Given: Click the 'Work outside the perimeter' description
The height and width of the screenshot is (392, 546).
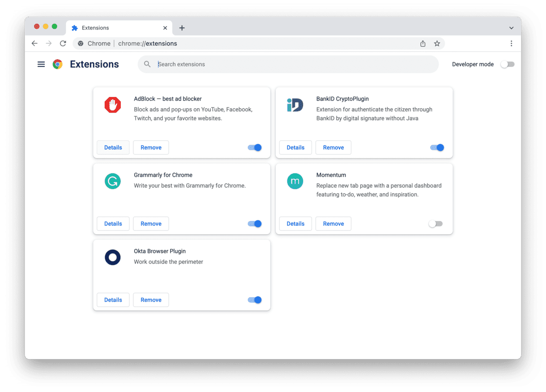Looking at the screenshot, I should tap(168, 262).
